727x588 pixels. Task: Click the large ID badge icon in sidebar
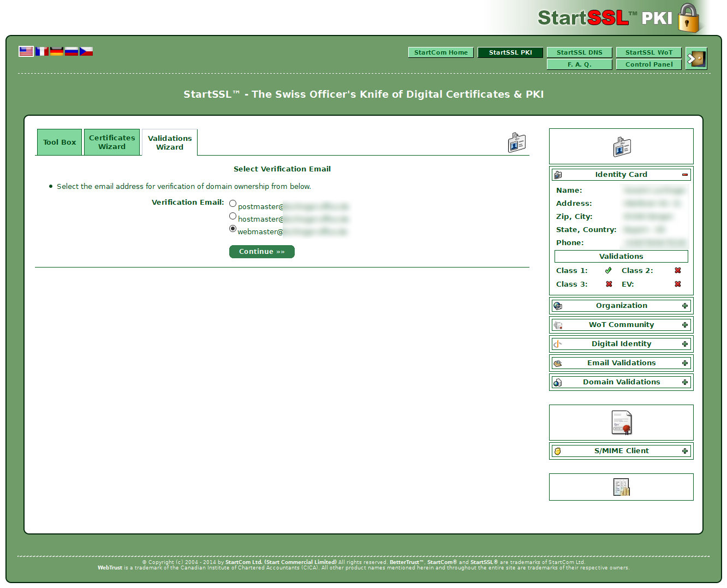[x=622, y=147]
